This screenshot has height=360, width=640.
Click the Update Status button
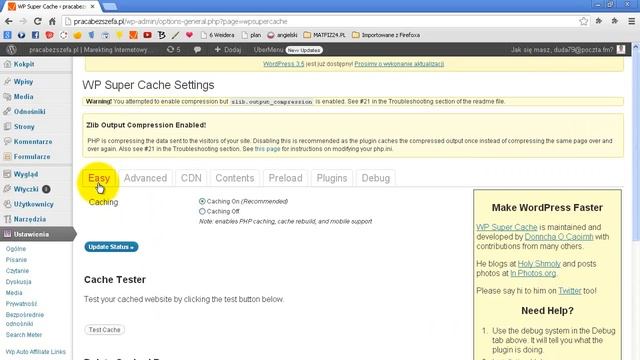[111, 247]
